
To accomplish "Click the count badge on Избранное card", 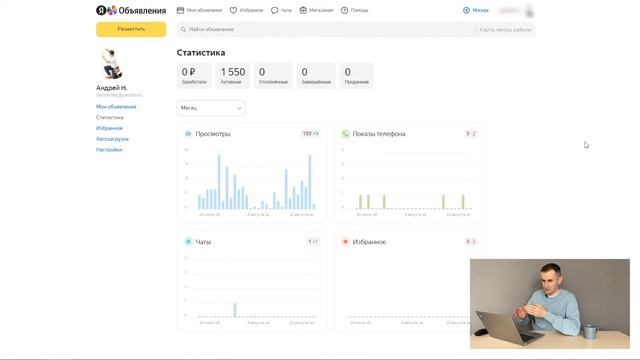I will pos(471,242).
